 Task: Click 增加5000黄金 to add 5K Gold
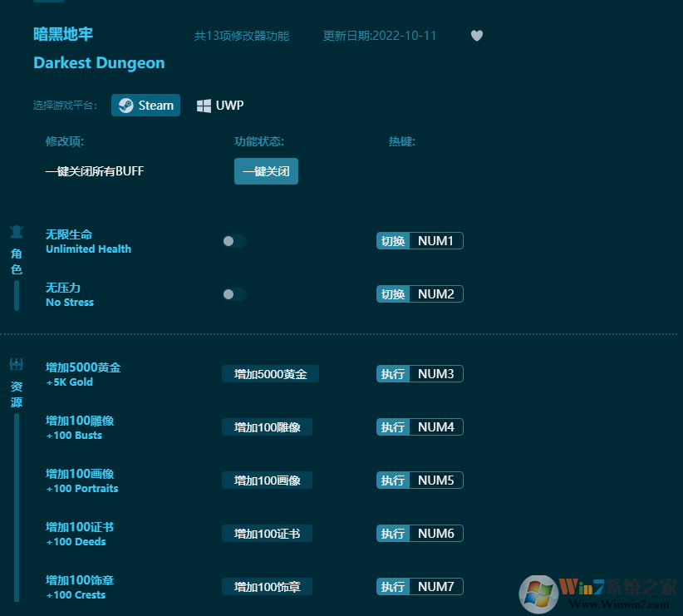pyautogui.click(x=269, y=374)
